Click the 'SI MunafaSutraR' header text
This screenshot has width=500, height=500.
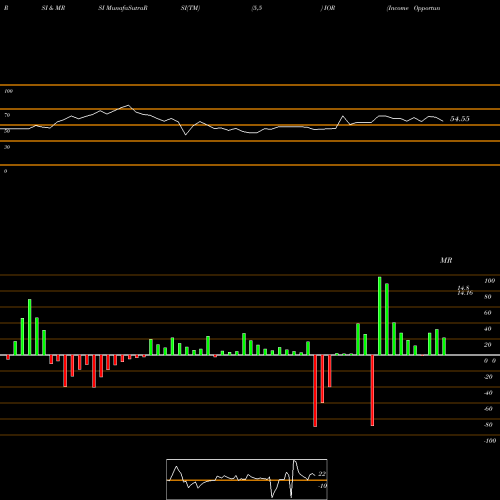[123, 8]
